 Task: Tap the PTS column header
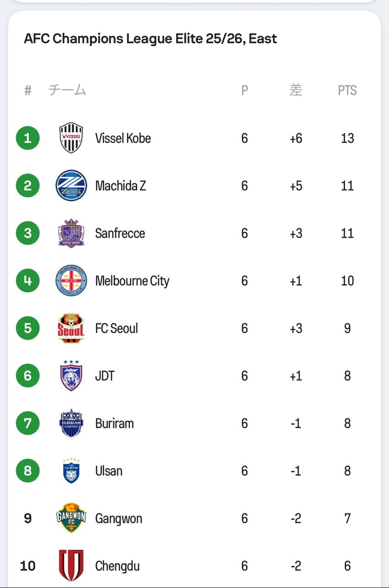(x=347, y=90)
